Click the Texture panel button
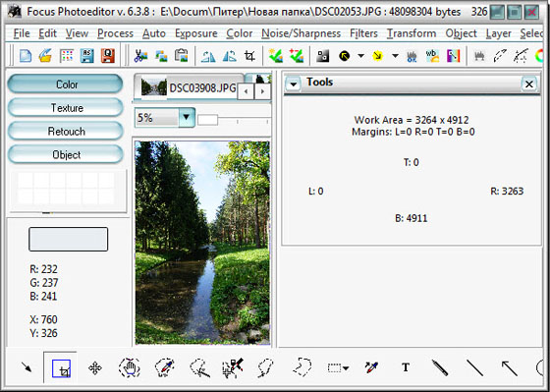Image resolution: width=550 pixels, height=392 pixels. point(66,108)
